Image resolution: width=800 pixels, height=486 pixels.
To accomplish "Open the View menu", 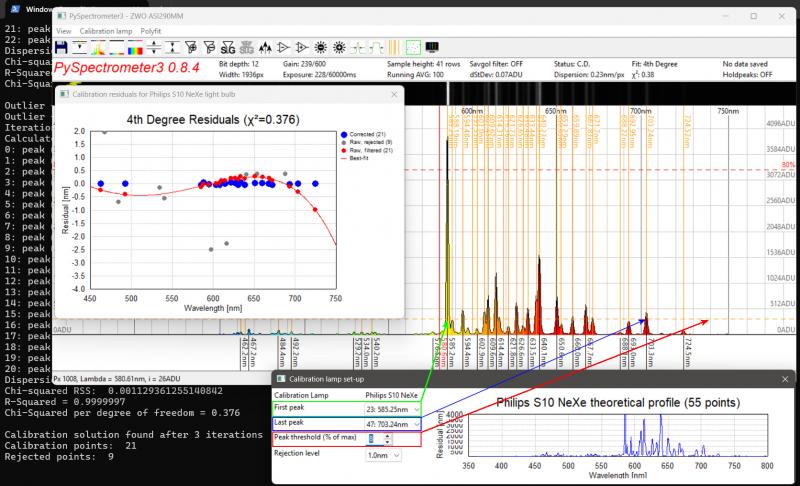I will click(x=62, y=31).
